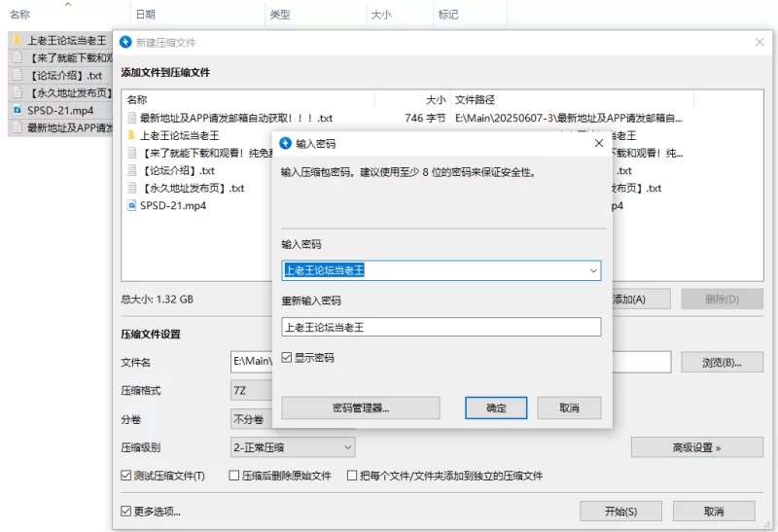Click the 输入密码 password field

click(442, 270)
